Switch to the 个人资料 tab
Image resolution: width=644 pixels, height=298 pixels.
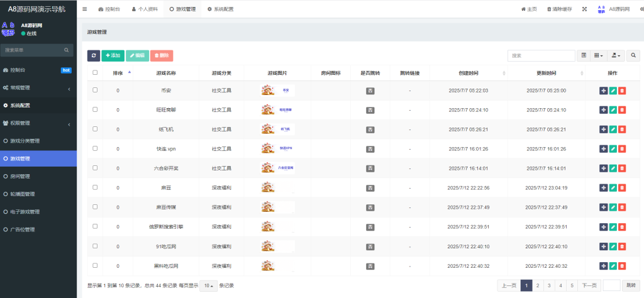(x=145, y=9)
